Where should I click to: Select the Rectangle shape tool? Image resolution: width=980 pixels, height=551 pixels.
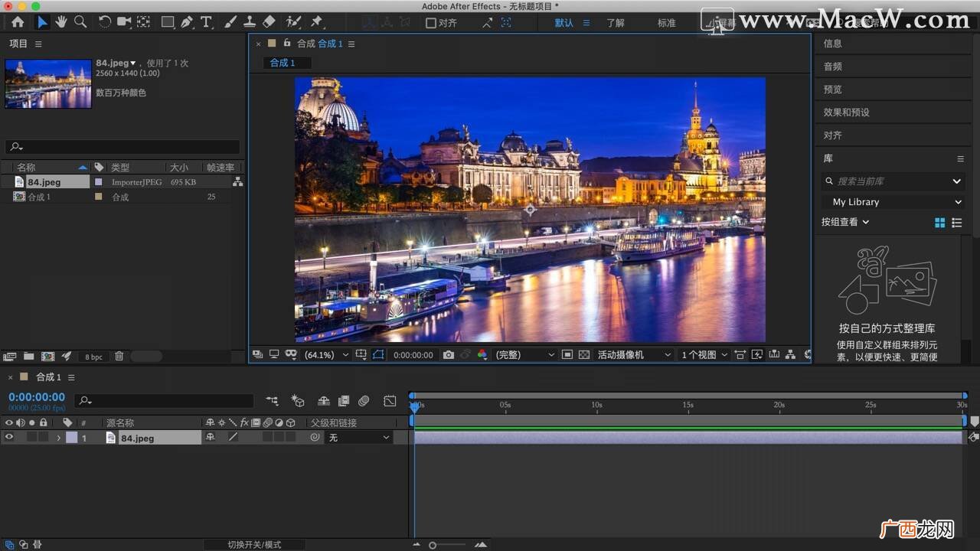(167, 22)
